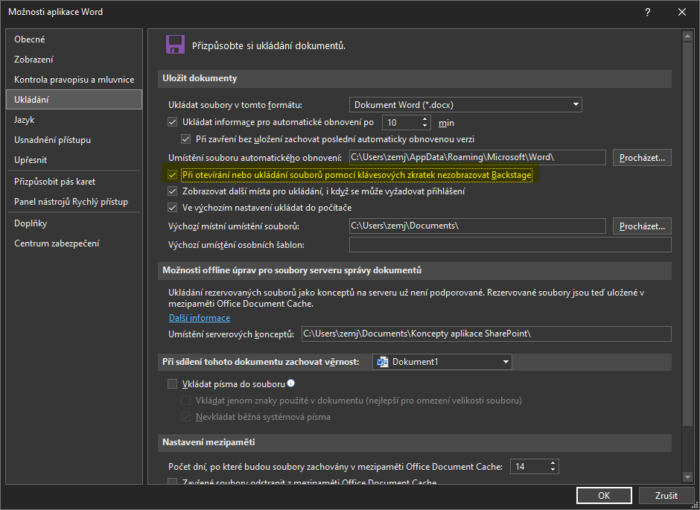Toggle Při zavření bez uložení zachovat verzi checkbox

tap(186, 139)
